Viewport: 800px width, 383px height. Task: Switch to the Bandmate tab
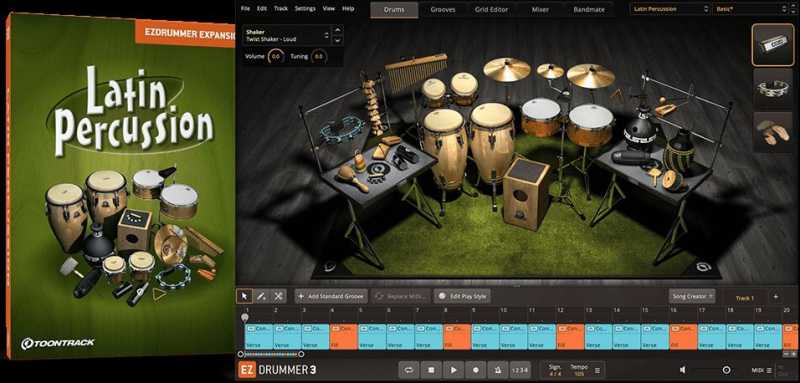click(x=589, y=10)
